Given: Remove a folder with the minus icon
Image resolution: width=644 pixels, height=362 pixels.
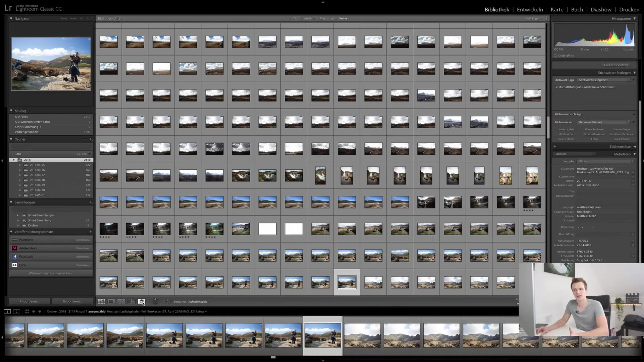Looking at the screenshot, I should click(85, 139).
